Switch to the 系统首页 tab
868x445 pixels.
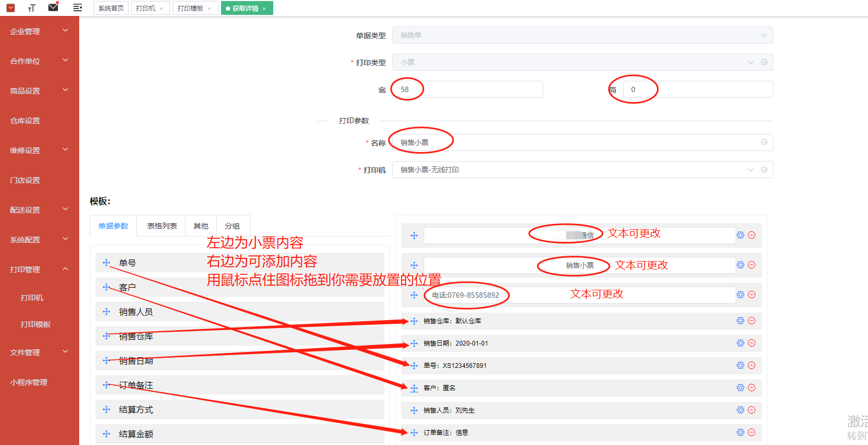(111, 8)
